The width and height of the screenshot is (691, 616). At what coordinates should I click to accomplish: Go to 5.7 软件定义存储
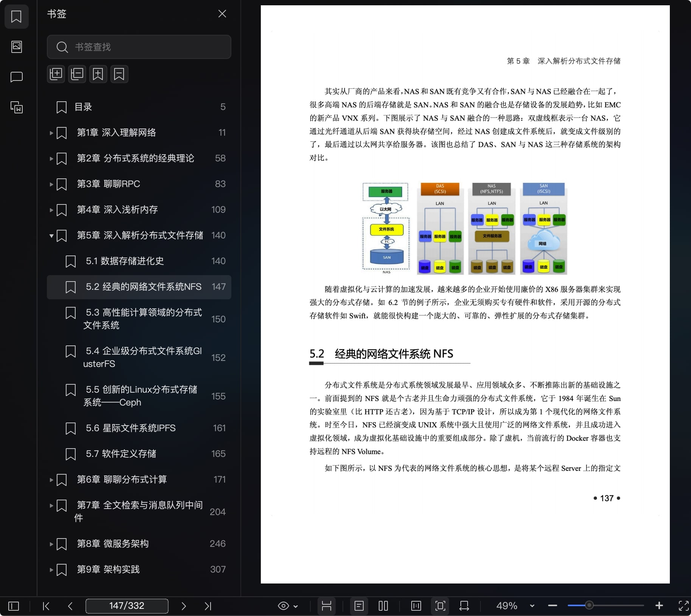coord(139,454)
